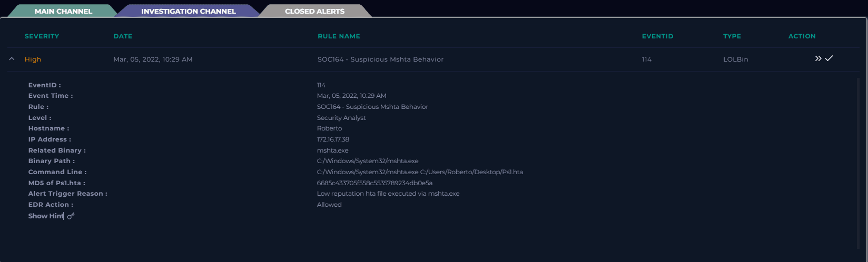Click the MD5 hash value of Ps1.hta
The height and width of the screenshot is (262, 868).
click(x=374, y=183)
